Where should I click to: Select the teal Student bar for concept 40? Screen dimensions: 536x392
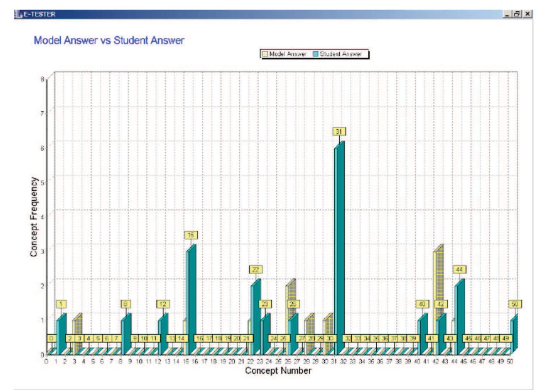click(x=423, y=334)
